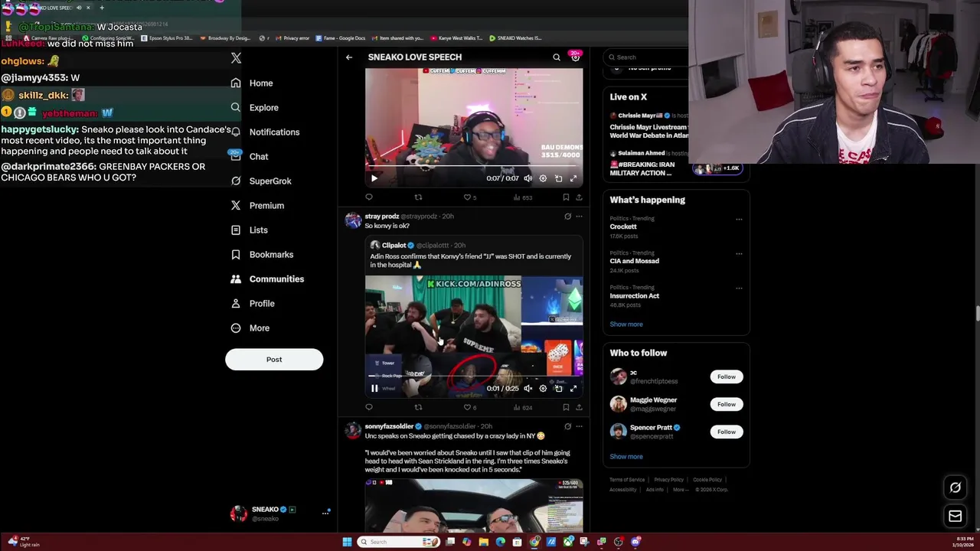Repost the top video post
Screen dimensions: 980x551
pos(418,197)
